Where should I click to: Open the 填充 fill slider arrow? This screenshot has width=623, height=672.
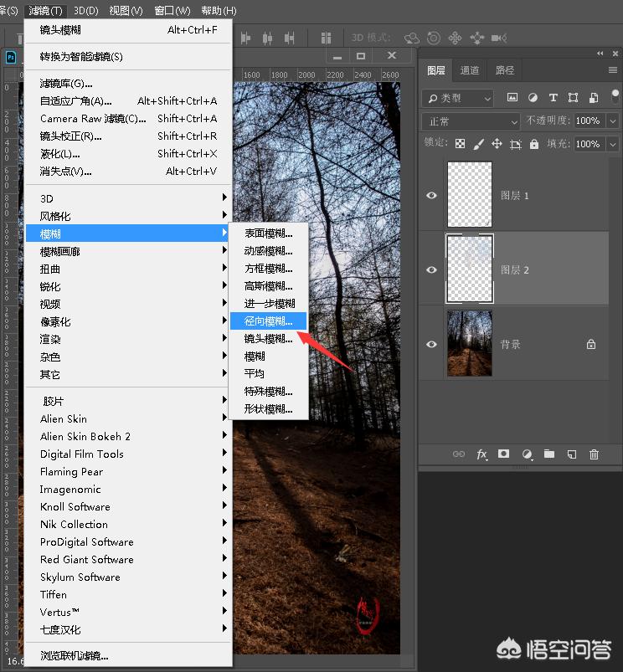pos(613,144)
